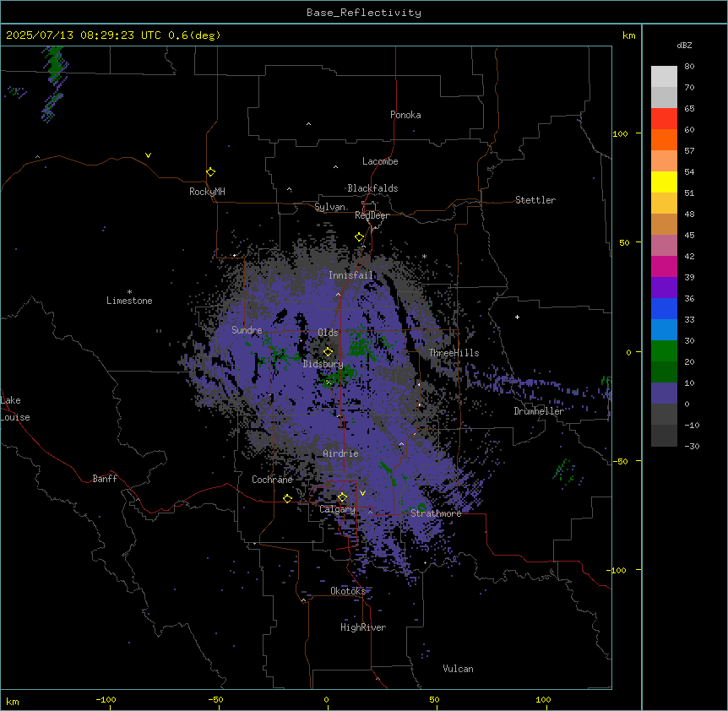Click the white plus marker north of Drumheller
728x711 pixels.
[x=517, y=317]
